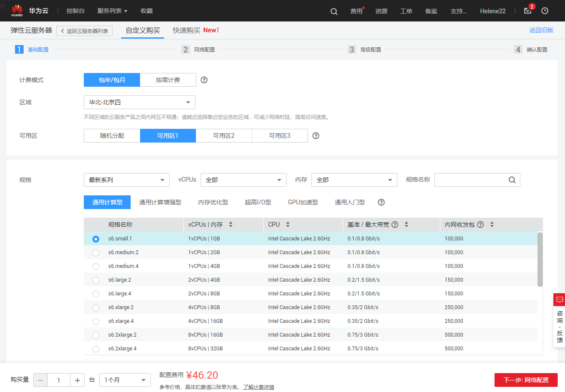Open 费用 in top navigation
This screenshot has width=565, height=392.
point(356,11)
